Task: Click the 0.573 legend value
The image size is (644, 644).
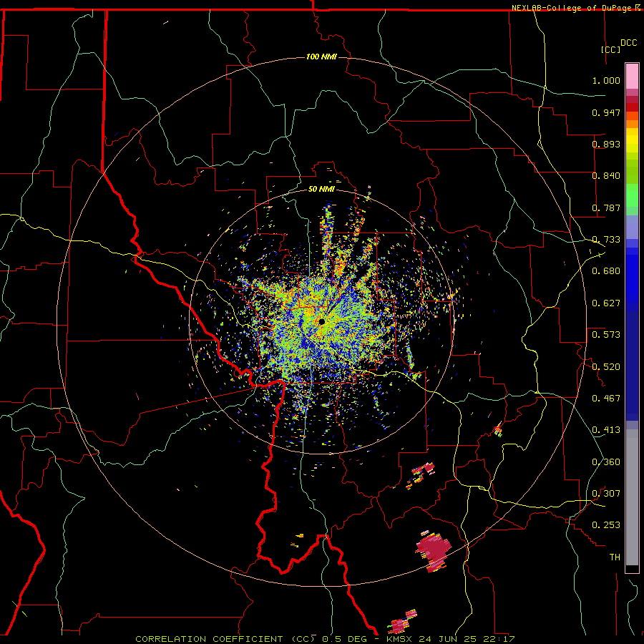Action: [x=606, y=335]
